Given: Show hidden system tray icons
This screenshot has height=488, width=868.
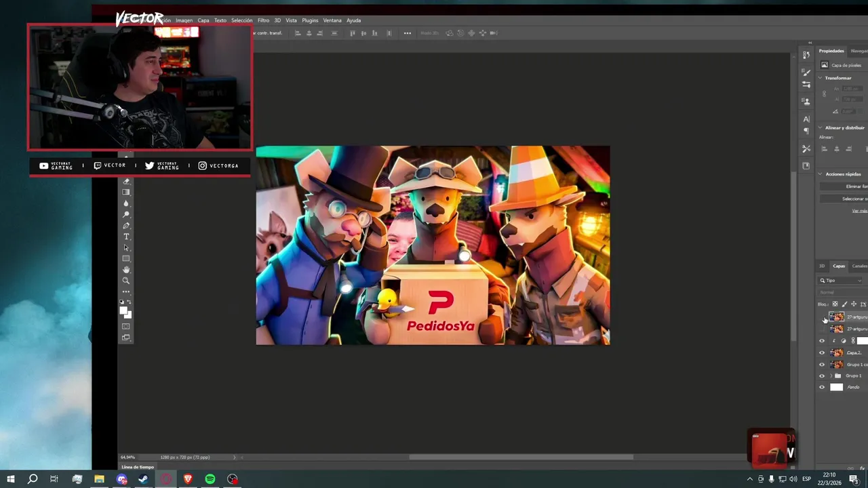Looking at the screenshot, I should [x=749, y=479].
